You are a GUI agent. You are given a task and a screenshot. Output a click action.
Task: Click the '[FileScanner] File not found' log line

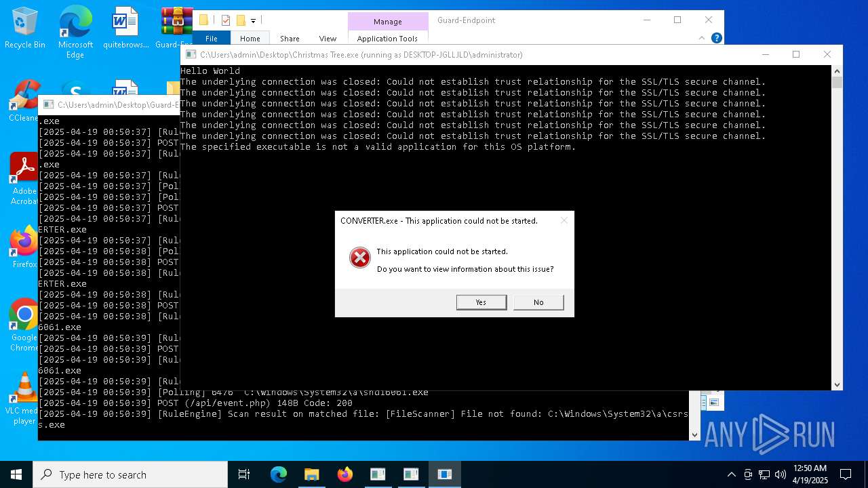[363, 419]
